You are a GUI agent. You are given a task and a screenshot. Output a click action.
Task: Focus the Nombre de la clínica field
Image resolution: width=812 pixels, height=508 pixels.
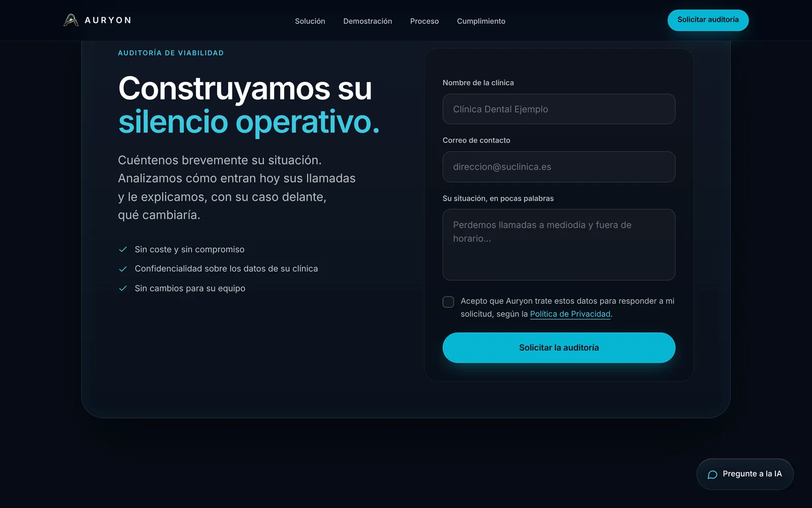point(559,109)
